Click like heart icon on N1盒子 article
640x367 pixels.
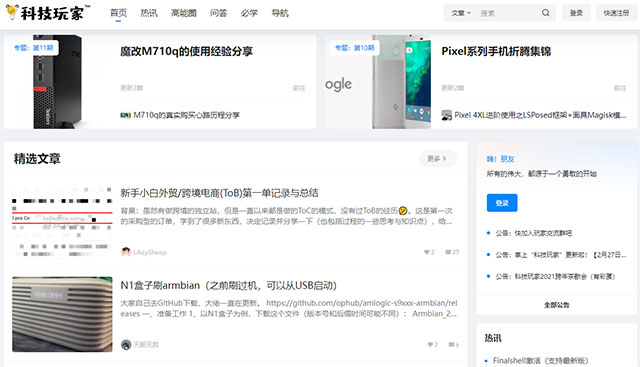coord(429,345)
